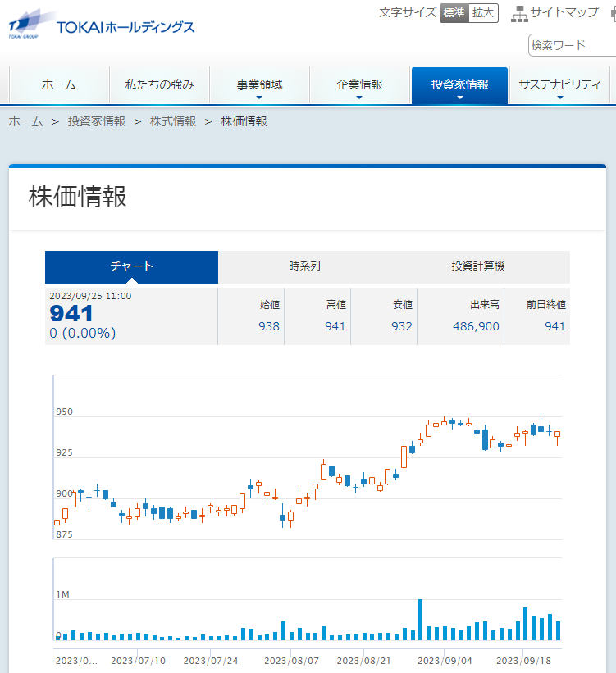The height and width of the screenshot is (673, 616).
Task: Click the 1M volume axis label
Action: (x=62, y=594)
